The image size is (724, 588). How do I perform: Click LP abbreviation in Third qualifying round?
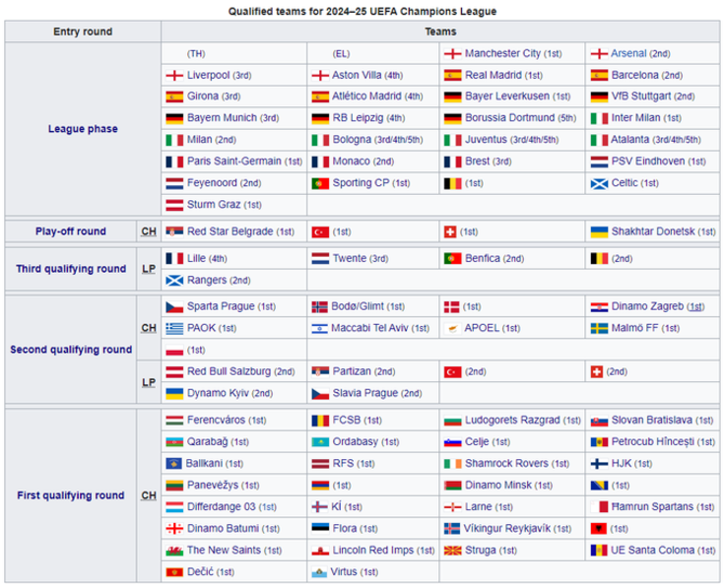click(x=149, y=269)
